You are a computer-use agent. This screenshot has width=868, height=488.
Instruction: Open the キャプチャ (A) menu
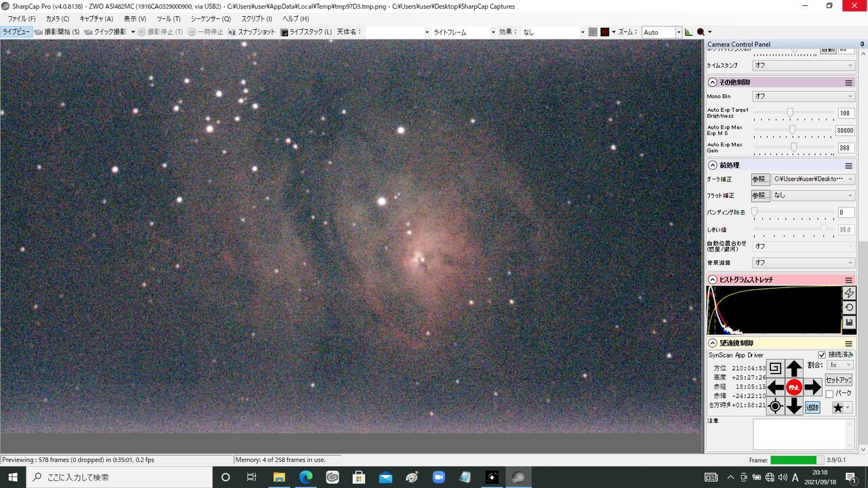[x=96, y=19]
